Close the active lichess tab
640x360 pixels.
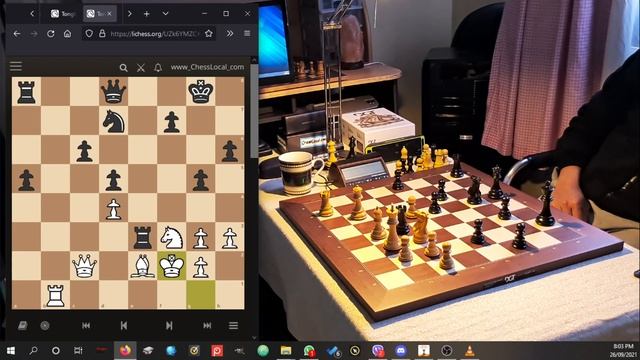tap(109, 14)
